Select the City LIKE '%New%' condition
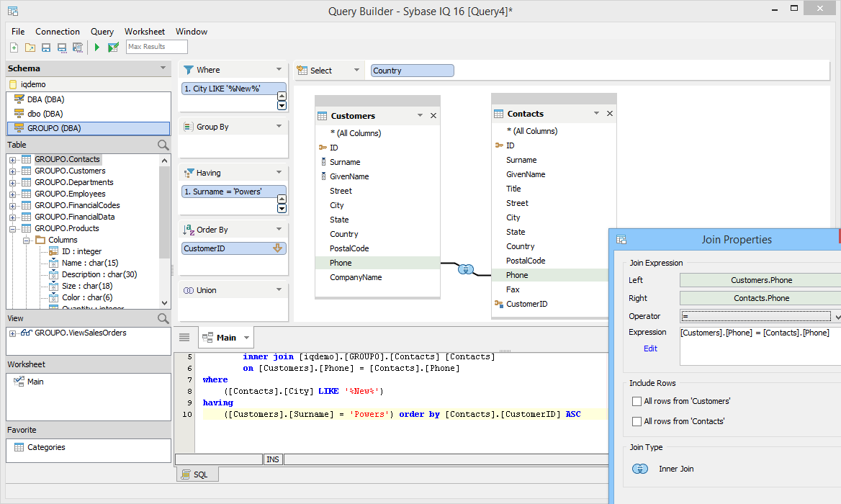Viewport: 841px width, 504px height. click(x=234, y=89)
